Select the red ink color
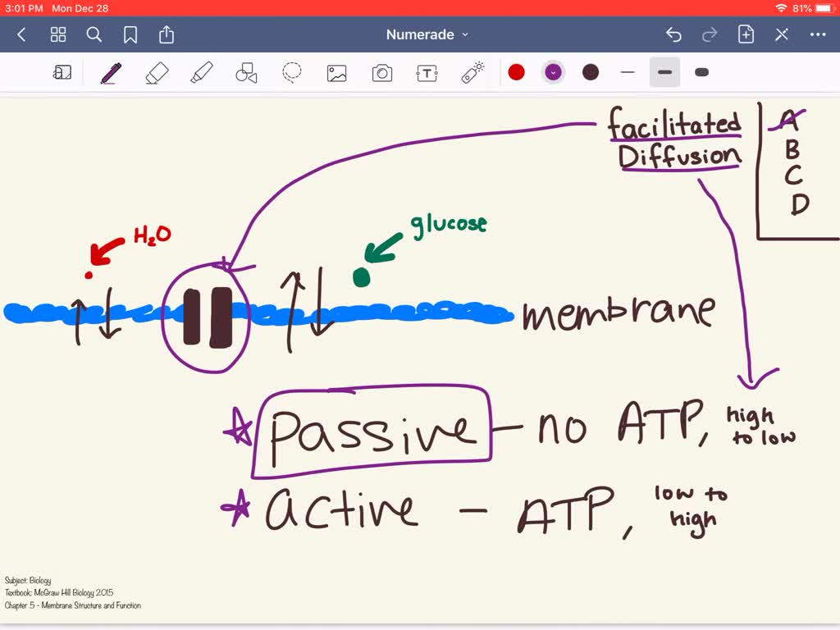This screenshot has height=630, width=840. tap(517, 72)
